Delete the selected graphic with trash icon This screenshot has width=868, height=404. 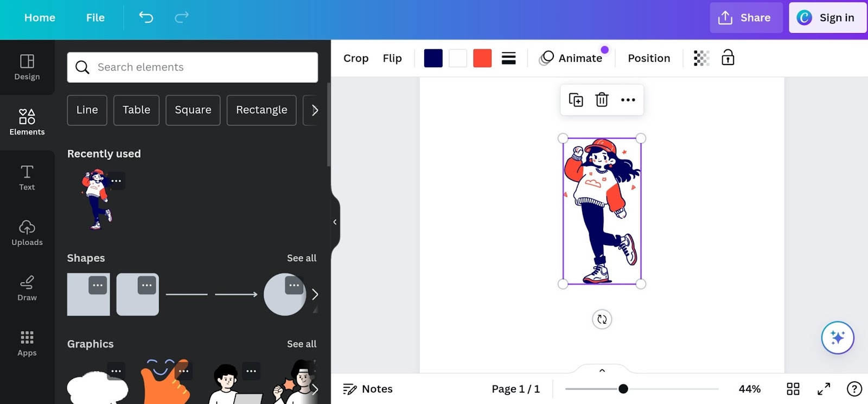coord(602,100)
